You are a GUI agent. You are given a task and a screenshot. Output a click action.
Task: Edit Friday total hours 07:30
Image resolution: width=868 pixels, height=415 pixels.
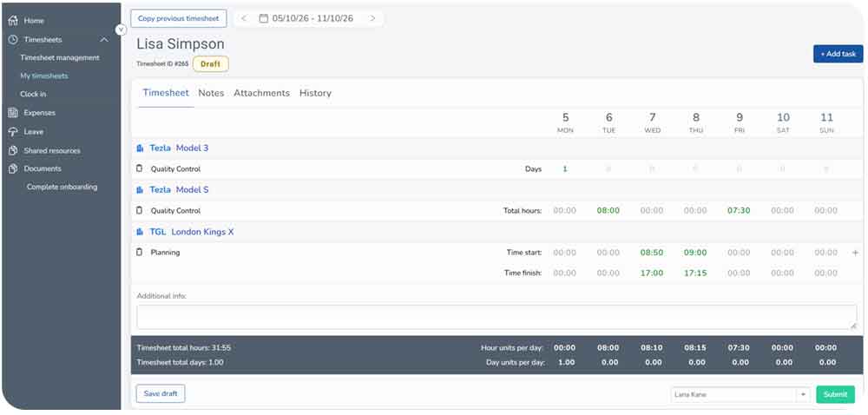(739, 211)
